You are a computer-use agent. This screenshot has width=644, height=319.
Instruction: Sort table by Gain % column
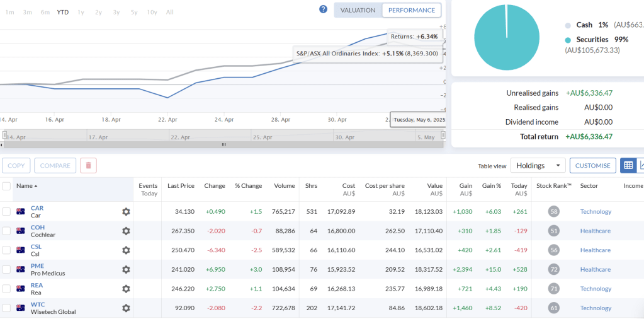[491, 186]
